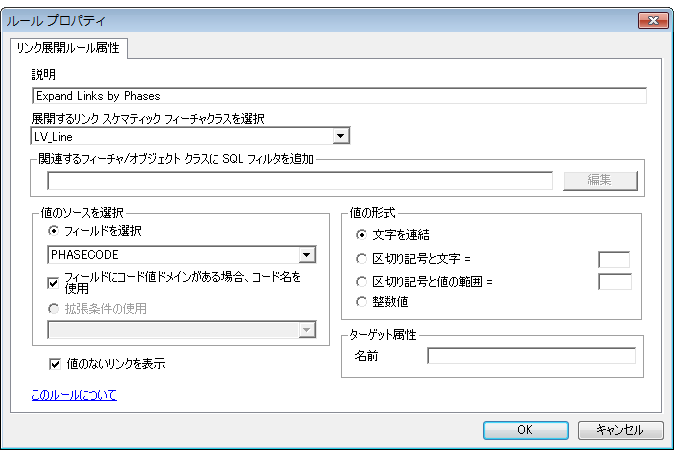Click the OK button
This screenshot has width=674, height=458.
click(x=525, y=430)
